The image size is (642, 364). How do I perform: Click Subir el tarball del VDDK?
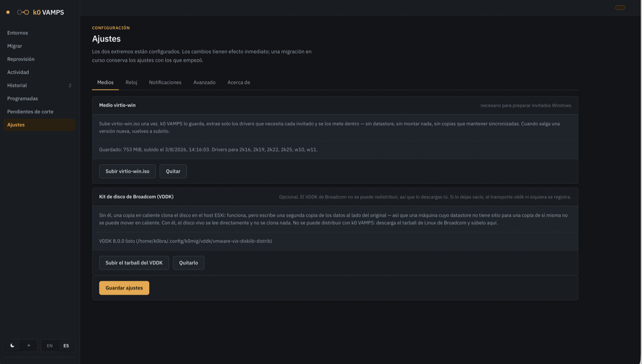(134, 263)
